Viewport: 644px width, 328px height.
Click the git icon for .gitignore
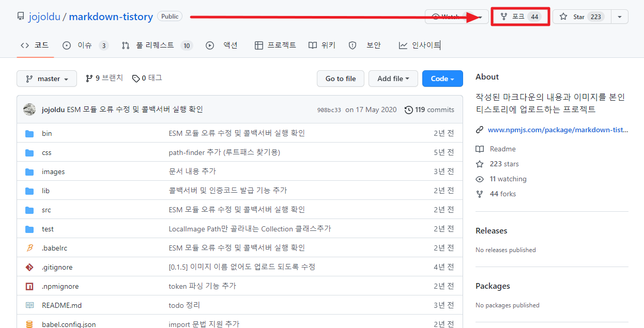[29, 267]
